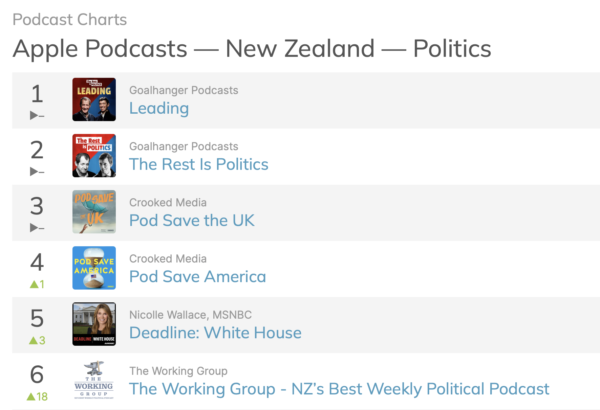Click the Goalhanger Podcasts label above Leading

[x=184, y=91]
